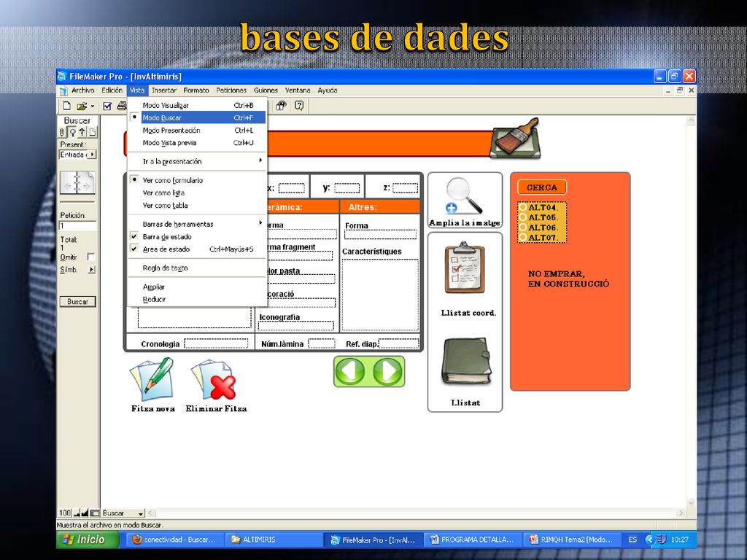Show hidden system tray icons arrow

649,540
